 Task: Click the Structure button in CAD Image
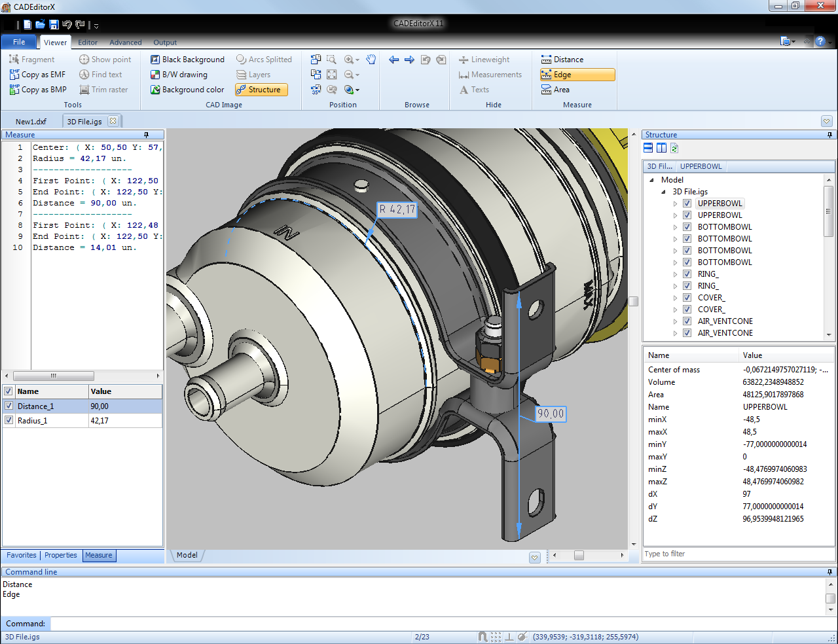pos(261,90)
